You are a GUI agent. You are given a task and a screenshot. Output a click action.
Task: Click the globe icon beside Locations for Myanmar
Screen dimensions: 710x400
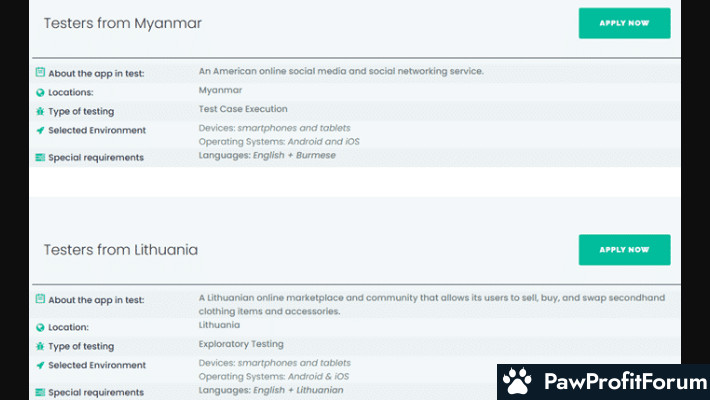point(40,92)
